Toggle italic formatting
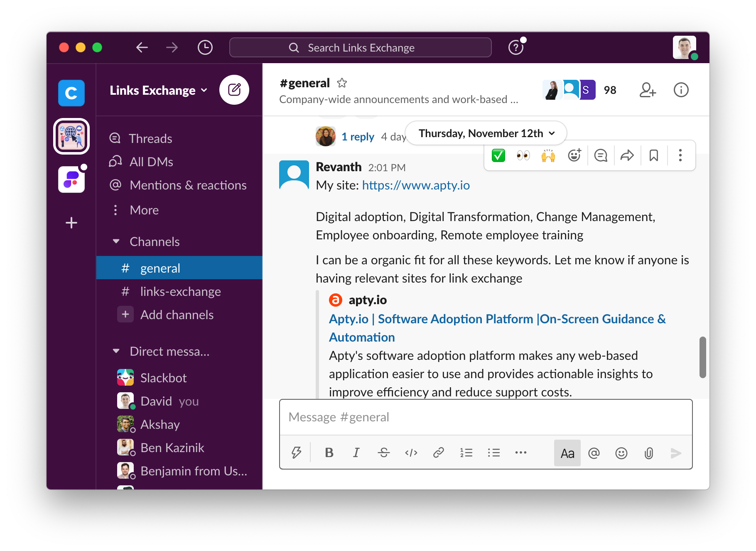This screenshot has width=756, height=551. tap(356, 453)
